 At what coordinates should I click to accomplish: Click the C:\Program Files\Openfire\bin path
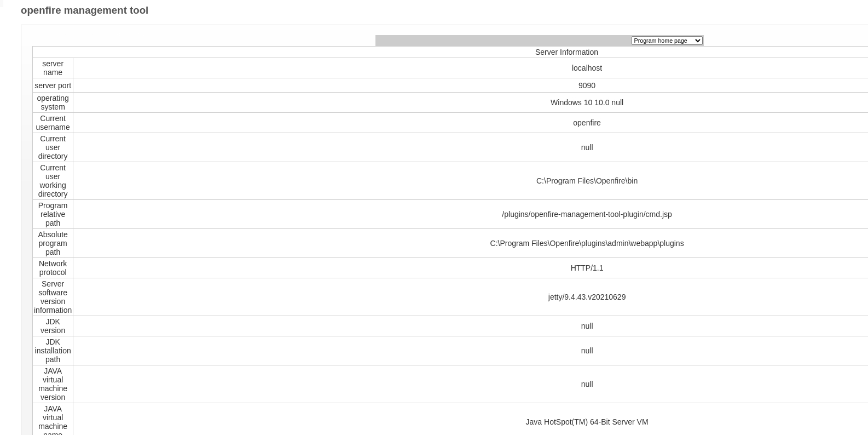587,181
